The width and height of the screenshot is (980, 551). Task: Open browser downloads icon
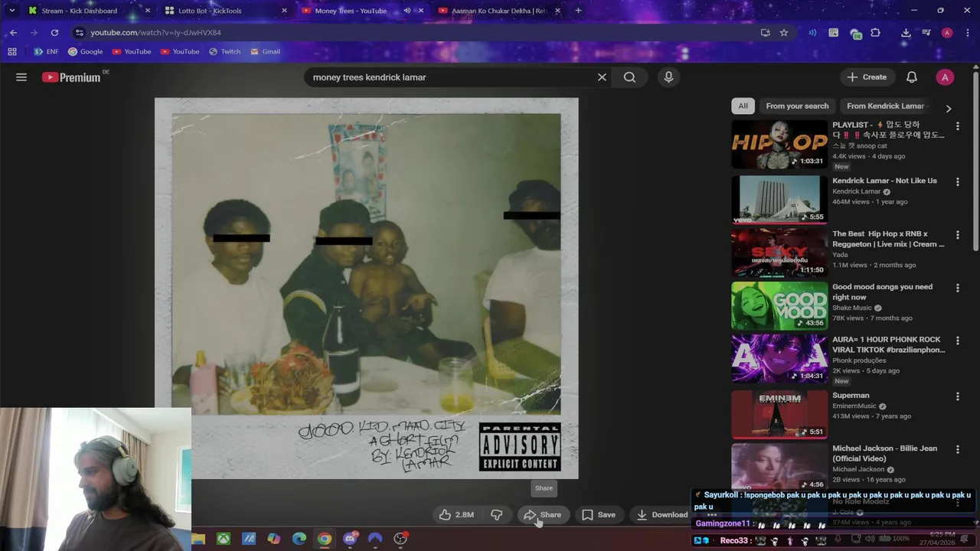906,33
